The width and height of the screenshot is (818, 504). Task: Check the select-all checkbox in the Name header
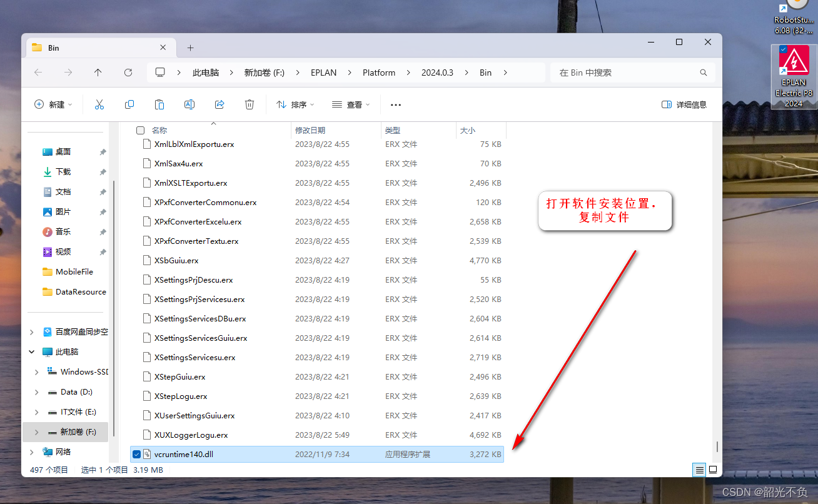click(x=140, y=130)
